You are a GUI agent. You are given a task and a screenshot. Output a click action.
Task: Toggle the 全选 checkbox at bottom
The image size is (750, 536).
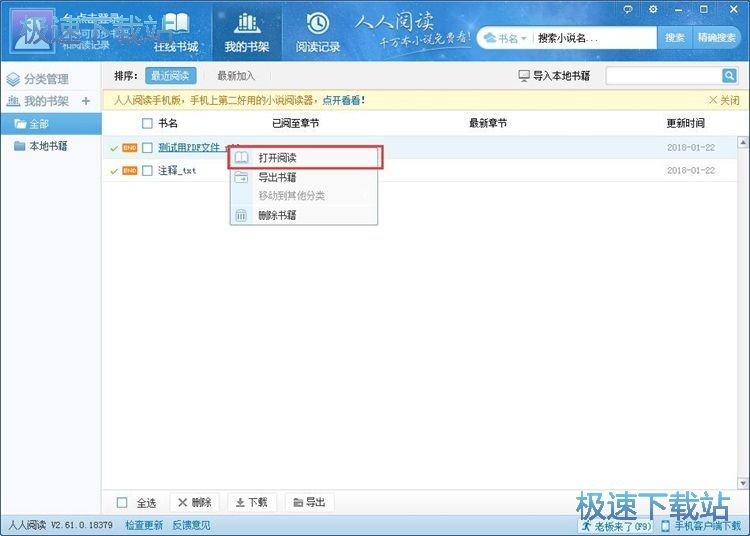[122, 503]
